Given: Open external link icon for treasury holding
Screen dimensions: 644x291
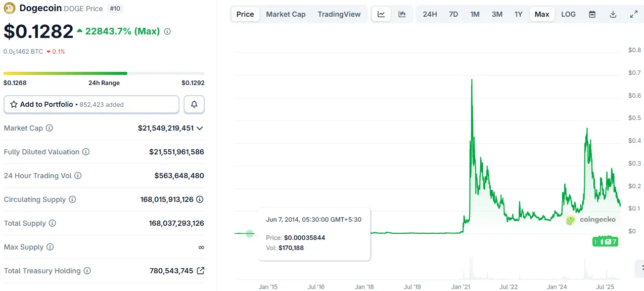Looking at the screenshot, I should click(x=200, y=271).
